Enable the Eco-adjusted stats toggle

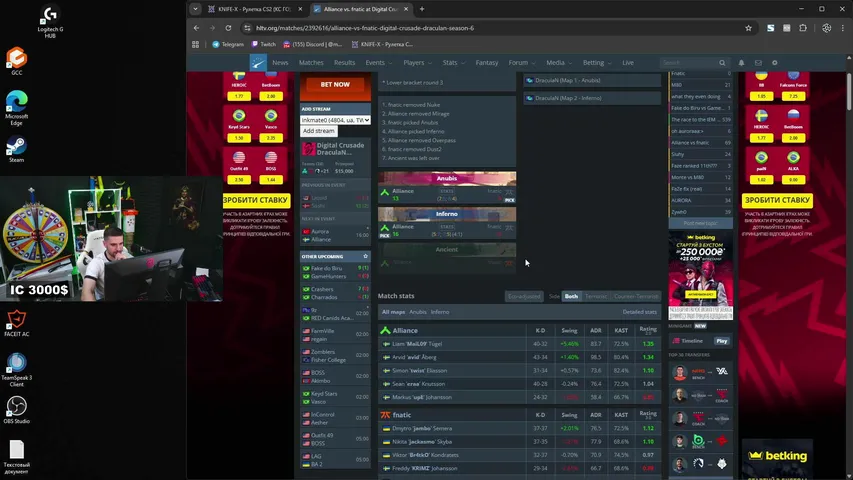(x=524, y=296)
